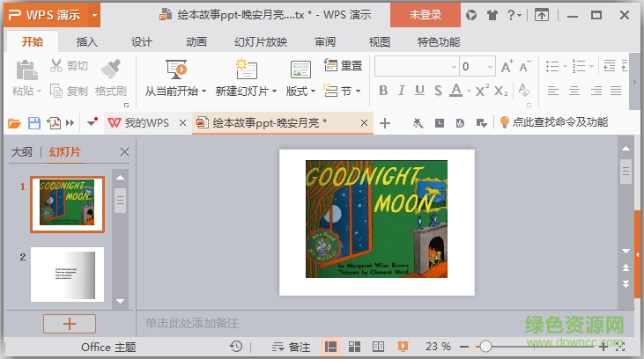Open the font name combo box
644x359 pixels.
click(417, 67)
